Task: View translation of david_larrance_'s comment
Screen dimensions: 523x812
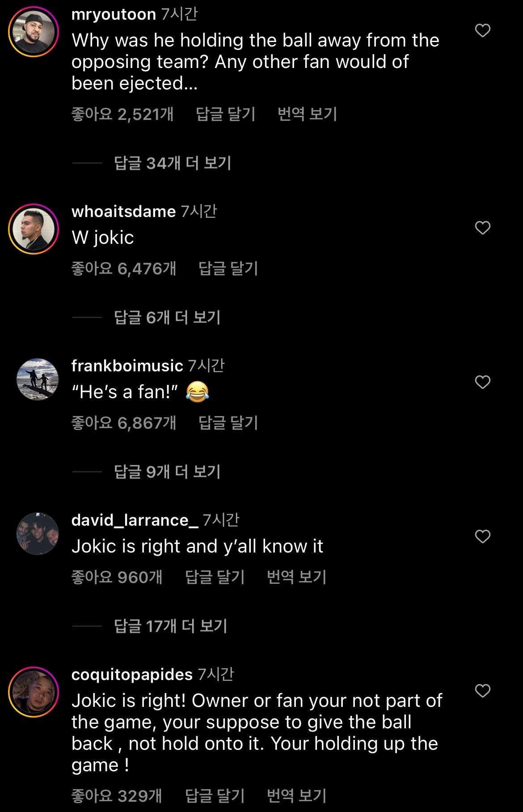Action: [x=296, y=577]
